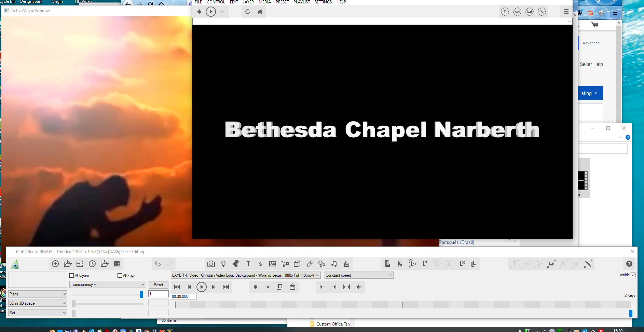Click the BluffTitler eye-pyramid logo icon
The image size is (644, 332).
point(15,264)
